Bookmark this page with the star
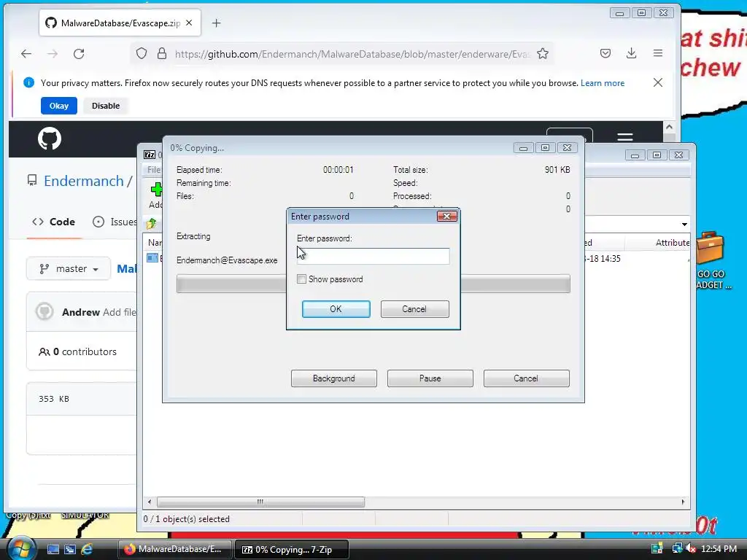This screenshot has height=560, width=747. (543, 54)
